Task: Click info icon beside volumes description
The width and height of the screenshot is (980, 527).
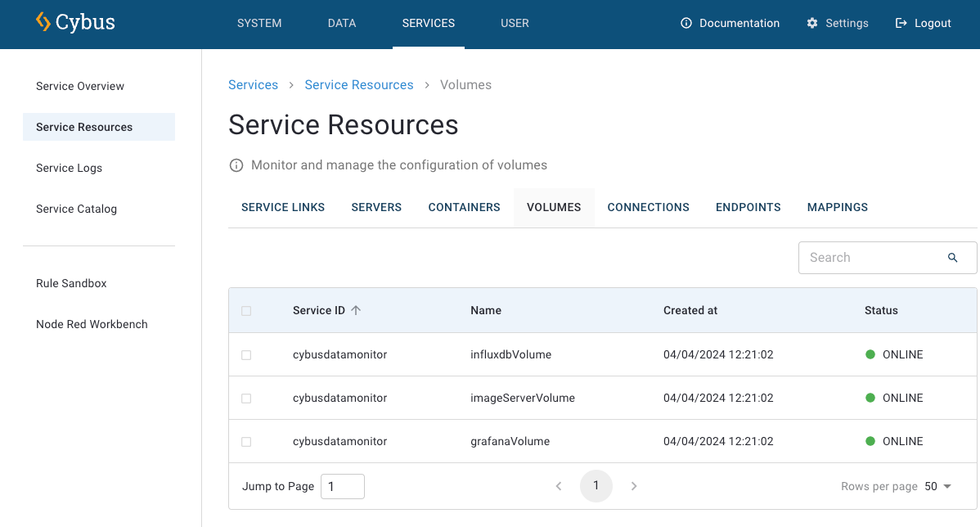Action: point(236,165)
